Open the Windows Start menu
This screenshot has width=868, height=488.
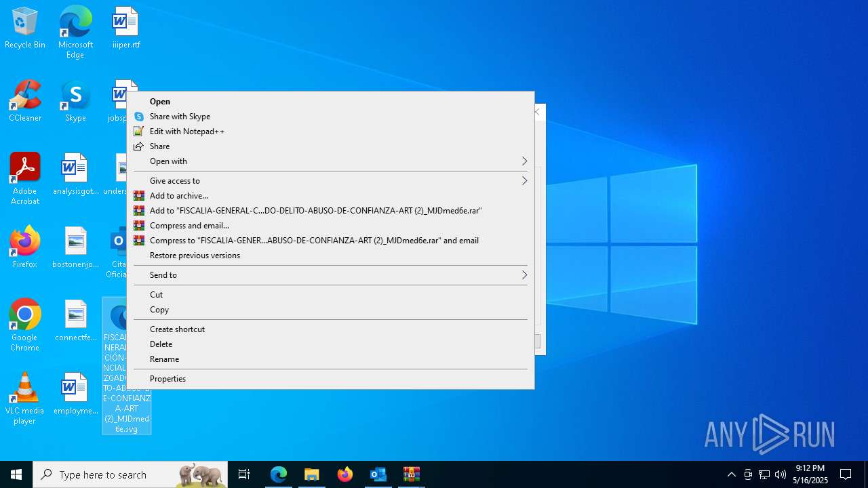pos(16,474)
